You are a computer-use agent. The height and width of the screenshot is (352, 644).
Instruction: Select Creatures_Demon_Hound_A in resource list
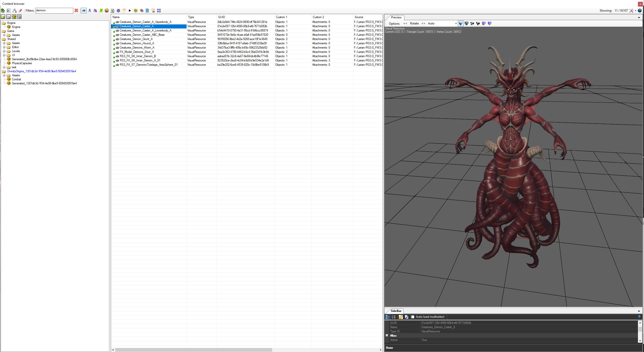coord(137,43)
